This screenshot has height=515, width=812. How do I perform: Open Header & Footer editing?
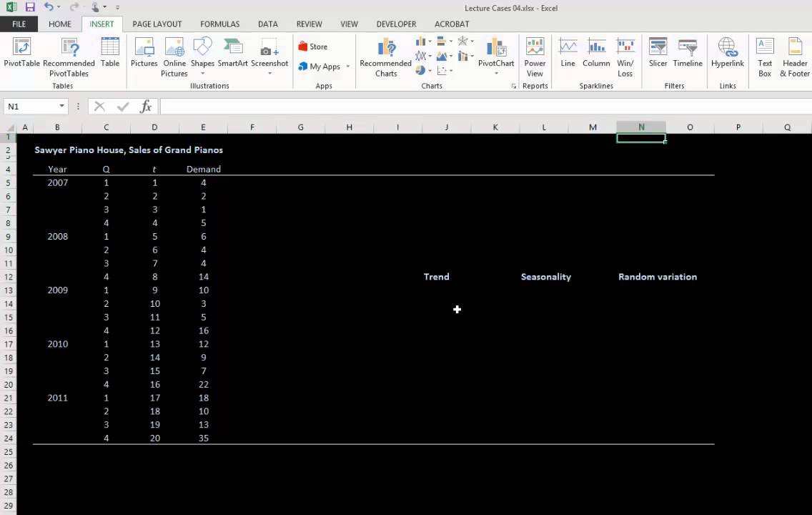pos(794,57)
